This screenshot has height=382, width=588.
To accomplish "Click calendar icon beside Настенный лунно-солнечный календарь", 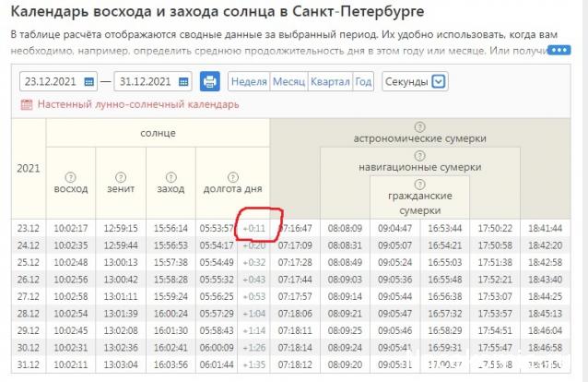I will click(x=26, y=105).
